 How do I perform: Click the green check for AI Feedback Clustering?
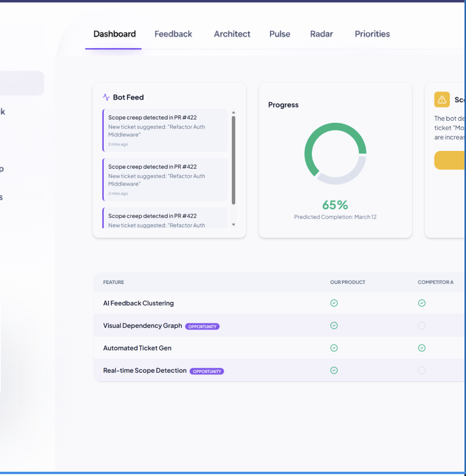pyautogui.click(x=334, y=303)
